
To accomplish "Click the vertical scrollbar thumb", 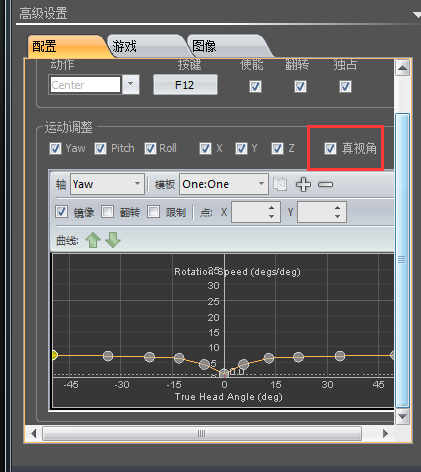I will coord(402,260).
